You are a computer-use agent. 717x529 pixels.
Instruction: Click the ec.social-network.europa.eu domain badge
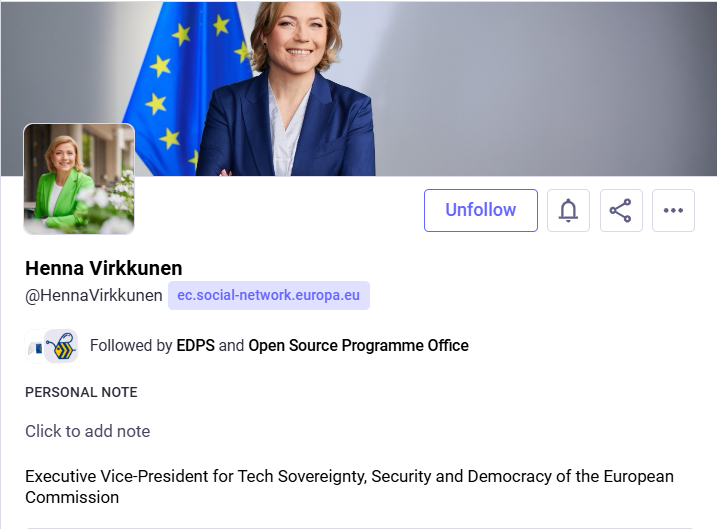(x=269, y=296)
